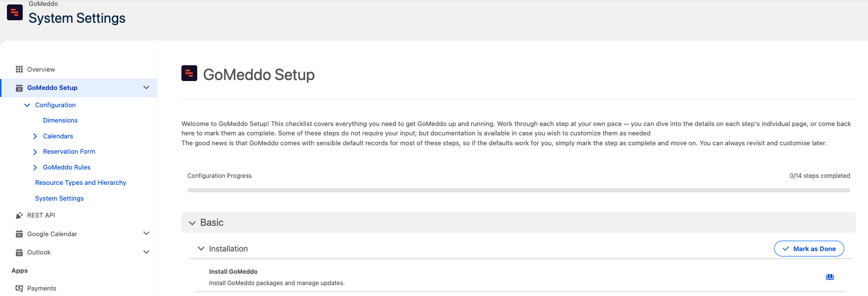Click the Apps sidebar heading
The width and height of the screenshot is (868, 296).
[20, 271]
